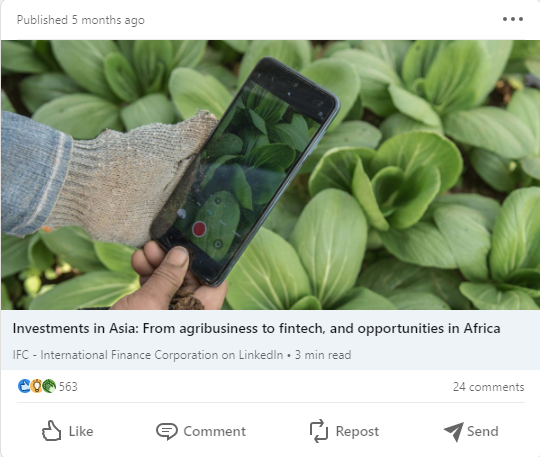Screen dimensions: 540x457
Task: View the 24 comments
Action: pyautogui.click(x=488, y=387)
